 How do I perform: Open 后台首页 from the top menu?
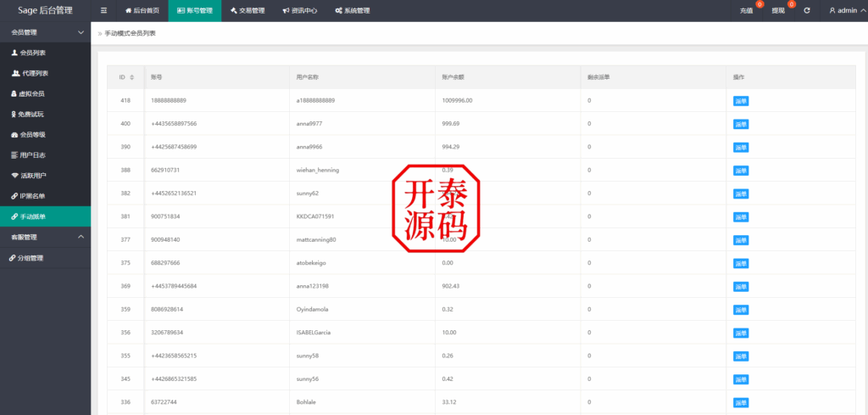pyautogui.click(x=142, y=10)
